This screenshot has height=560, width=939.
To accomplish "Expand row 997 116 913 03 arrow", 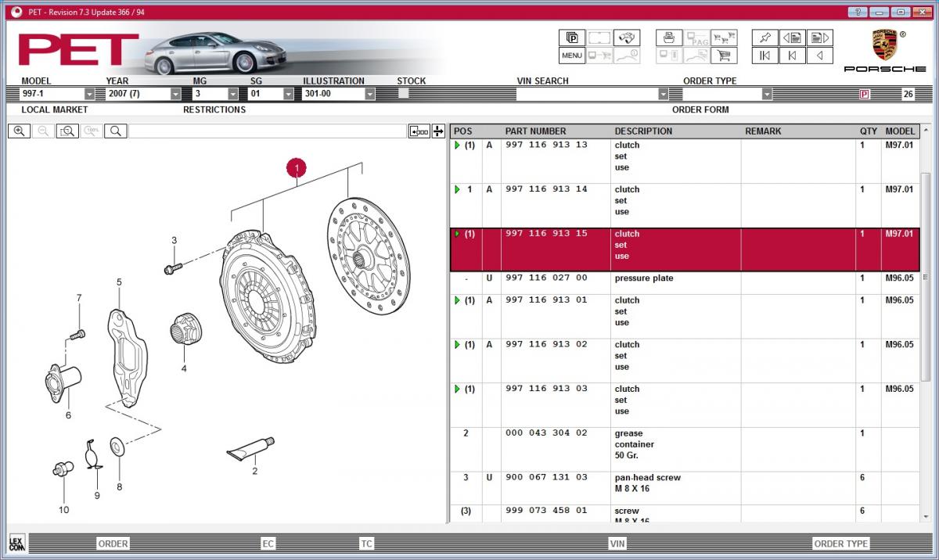I will click(x=458, y=389).
